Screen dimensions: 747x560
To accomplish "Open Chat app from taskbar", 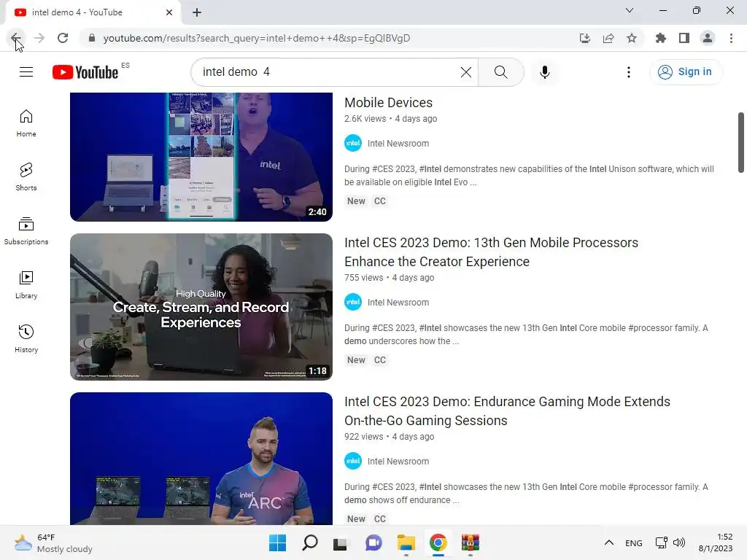I will point(373,542).
